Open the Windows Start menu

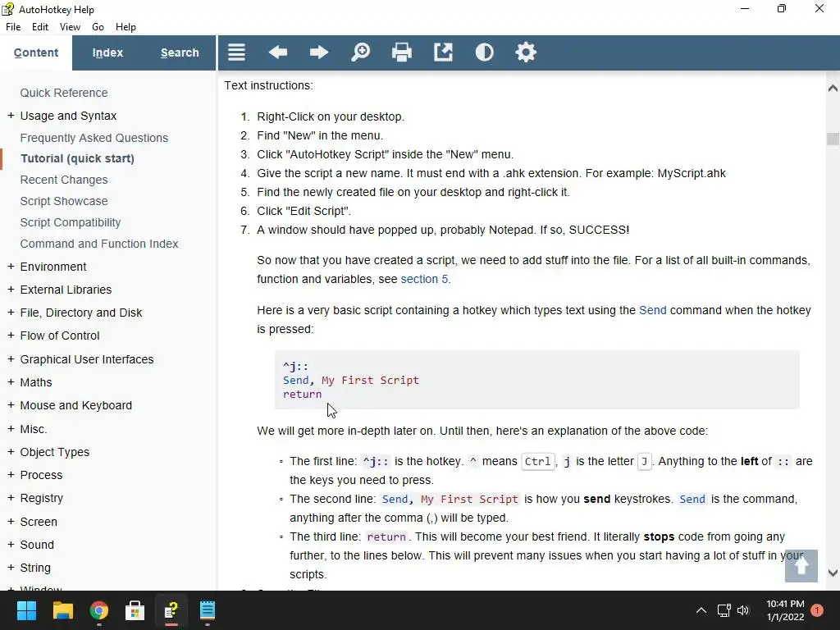pyautogui.click(x=26, y=610)
